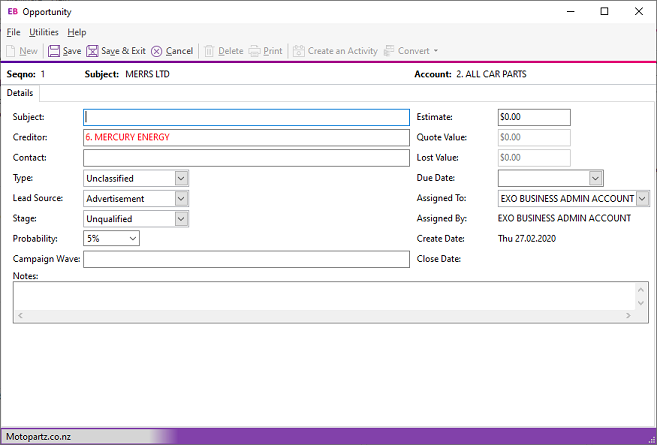The image size is (657, 445).
Task: Click the Type value Unclassified
Action: click(110, 179)
